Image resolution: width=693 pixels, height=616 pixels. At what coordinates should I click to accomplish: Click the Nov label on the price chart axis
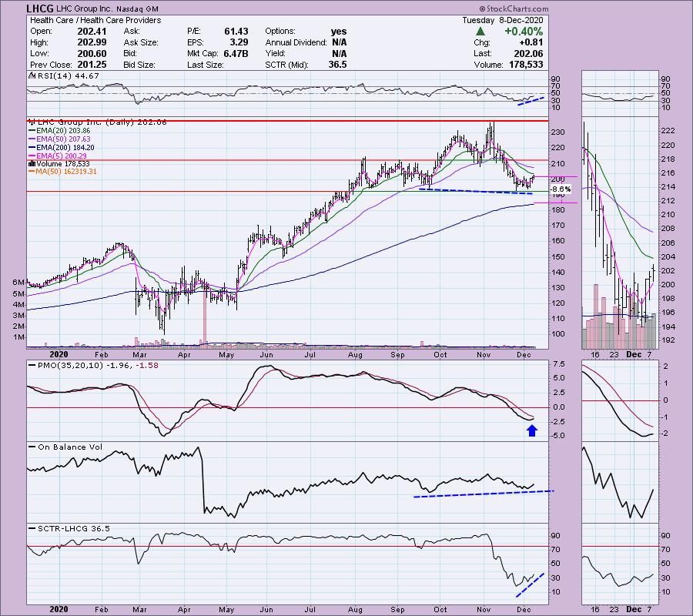pyautogui.click(x=484, y=354)
